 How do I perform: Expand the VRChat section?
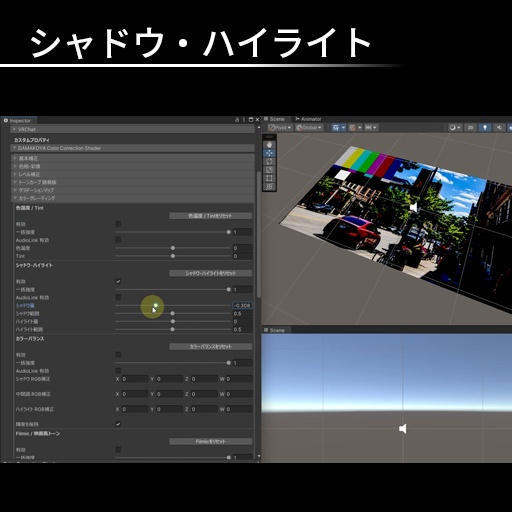133,129
